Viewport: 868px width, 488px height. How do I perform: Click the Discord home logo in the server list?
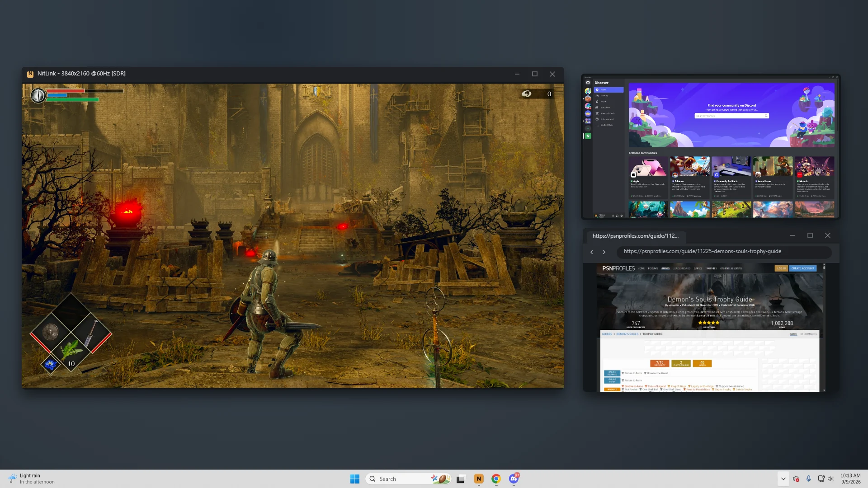pos(588,82)
